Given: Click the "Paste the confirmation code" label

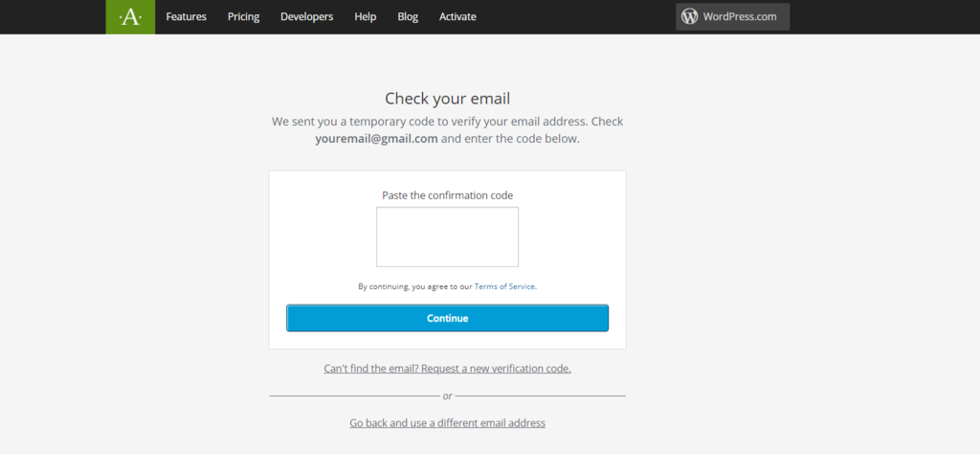Looking at the screenshot, I should click(x=447, y=195).
